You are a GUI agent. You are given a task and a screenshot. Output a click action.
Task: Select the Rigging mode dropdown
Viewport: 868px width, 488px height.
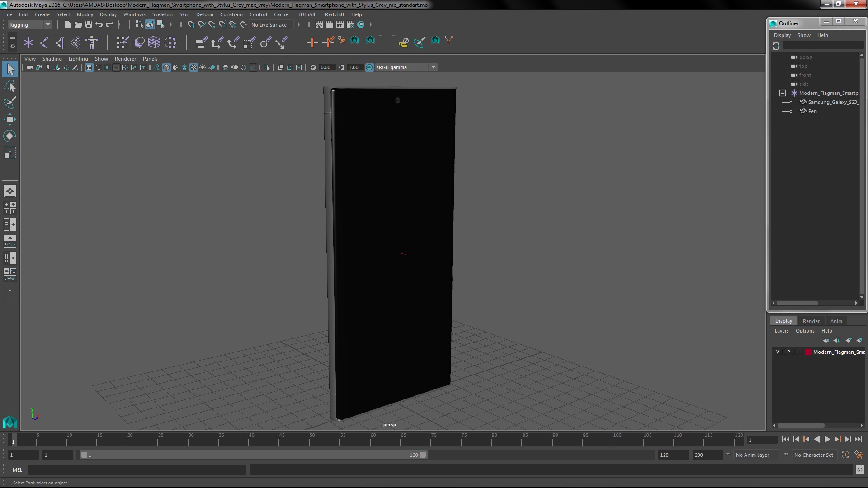tap(28, 24)
